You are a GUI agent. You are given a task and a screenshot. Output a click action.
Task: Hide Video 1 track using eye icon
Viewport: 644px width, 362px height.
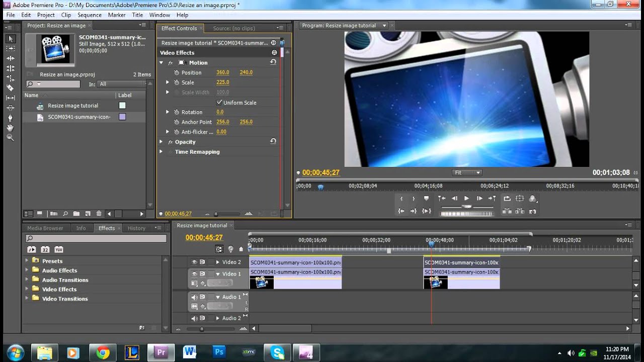pos(194,274)
